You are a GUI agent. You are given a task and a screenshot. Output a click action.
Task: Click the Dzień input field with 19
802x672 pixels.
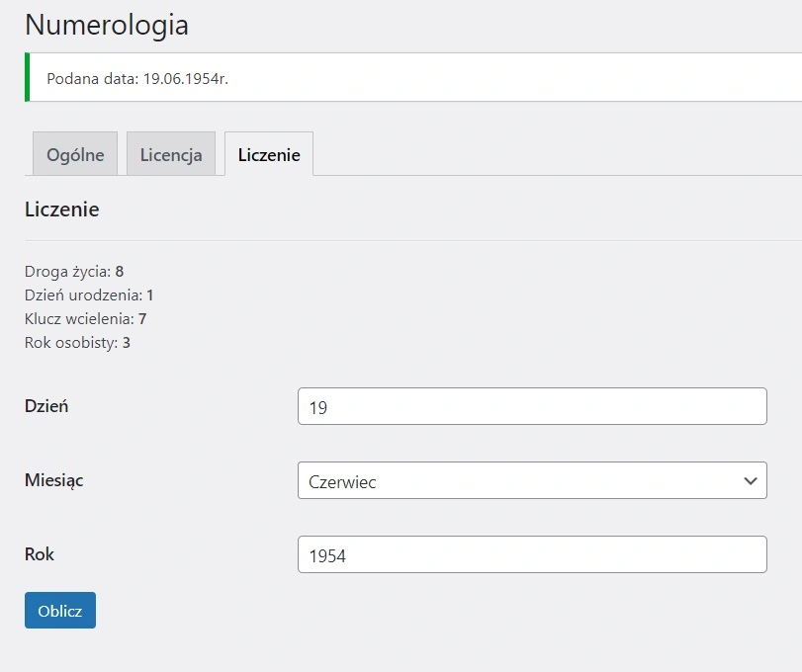click(532, 406)
